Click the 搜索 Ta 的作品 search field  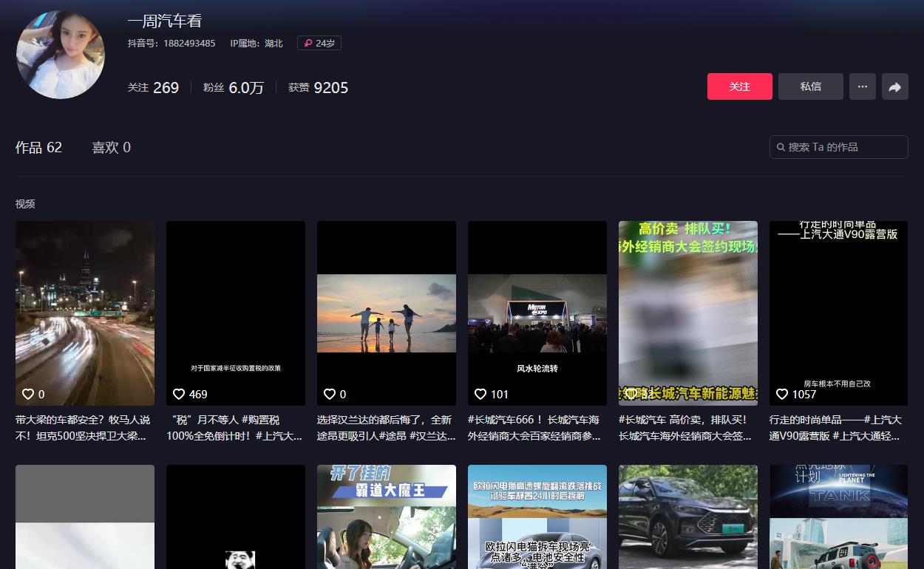[x=839, y=147]
